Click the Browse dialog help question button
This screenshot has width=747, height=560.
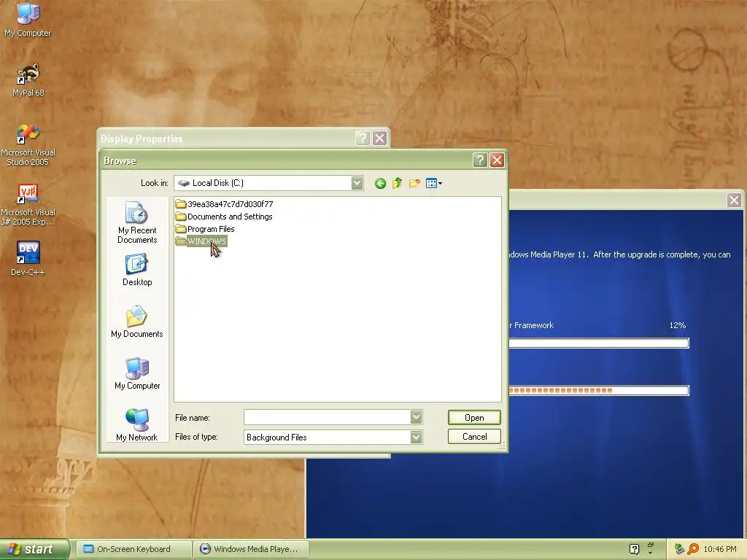pyautogui.click(x=480, y=160)
